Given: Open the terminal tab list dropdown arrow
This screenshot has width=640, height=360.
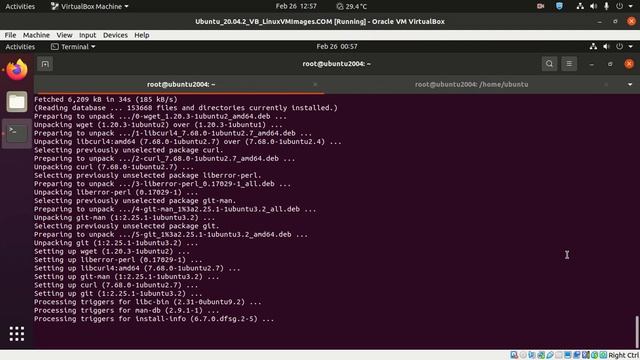Looking at the screenshot, I should [x=630, y=84].
